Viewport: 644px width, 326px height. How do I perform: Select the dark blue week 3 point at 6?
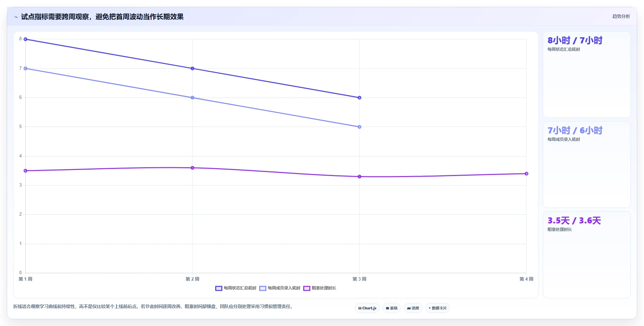click(x=359, y=98)
